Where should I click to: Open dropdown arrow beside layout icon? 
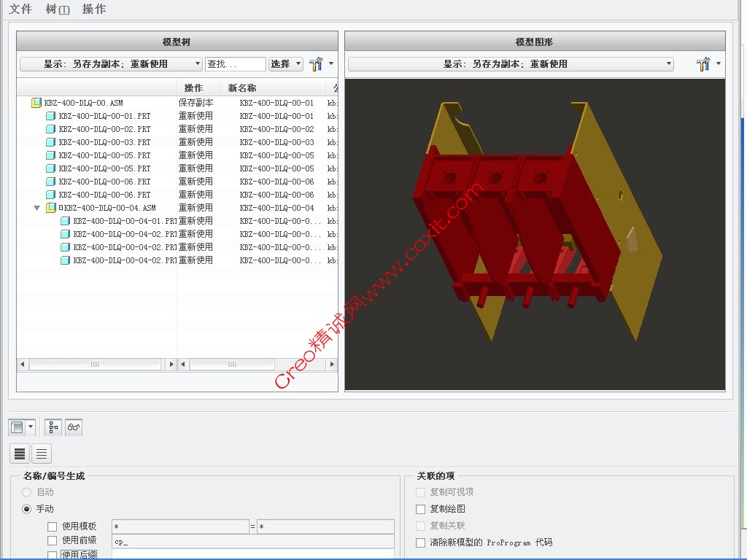31,427
